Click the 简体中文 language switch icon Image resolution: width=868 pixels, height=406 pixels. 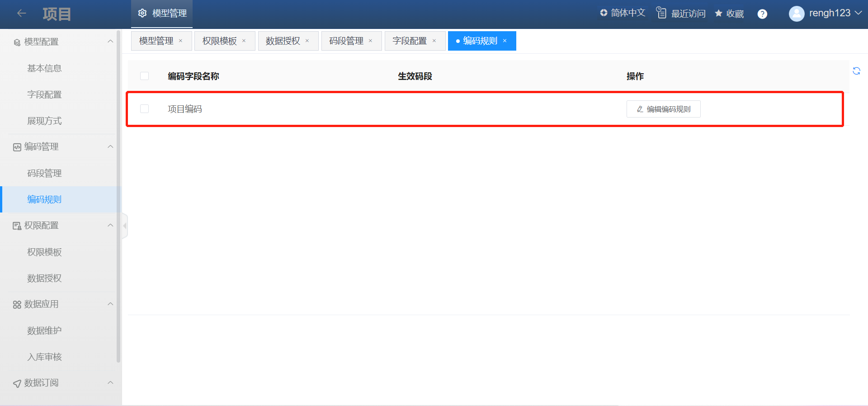pos(604,13)
